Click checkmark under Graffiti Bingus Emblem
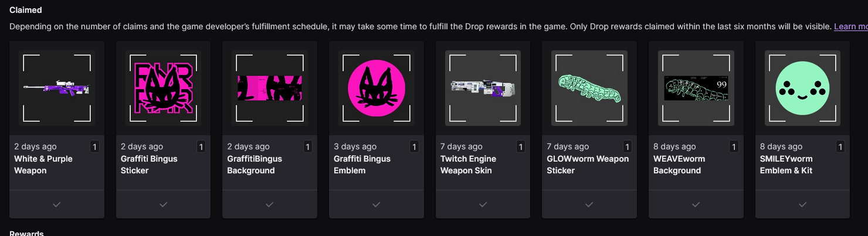The image size is (868, 236). (x=377, y=204)
